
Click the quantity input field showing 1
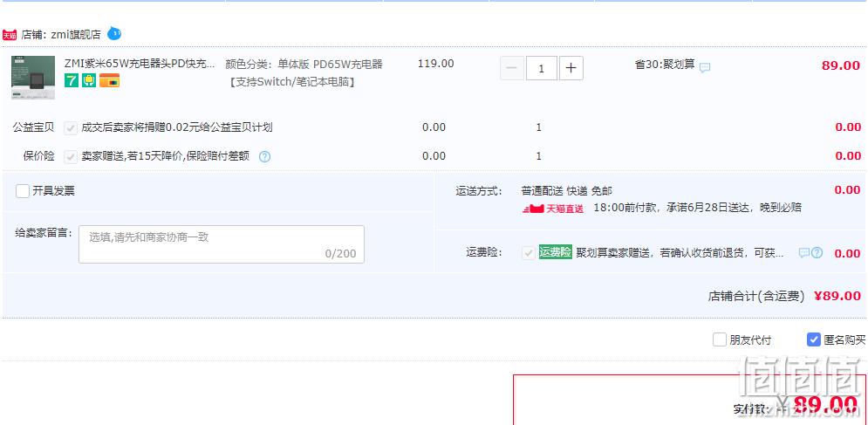point(542,68)
